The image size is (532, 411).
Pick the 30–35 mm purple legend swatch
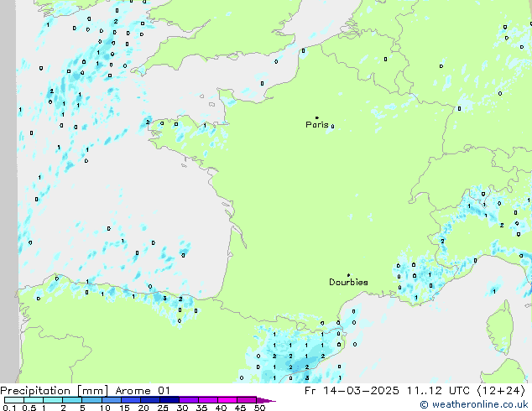coord(189,400)
